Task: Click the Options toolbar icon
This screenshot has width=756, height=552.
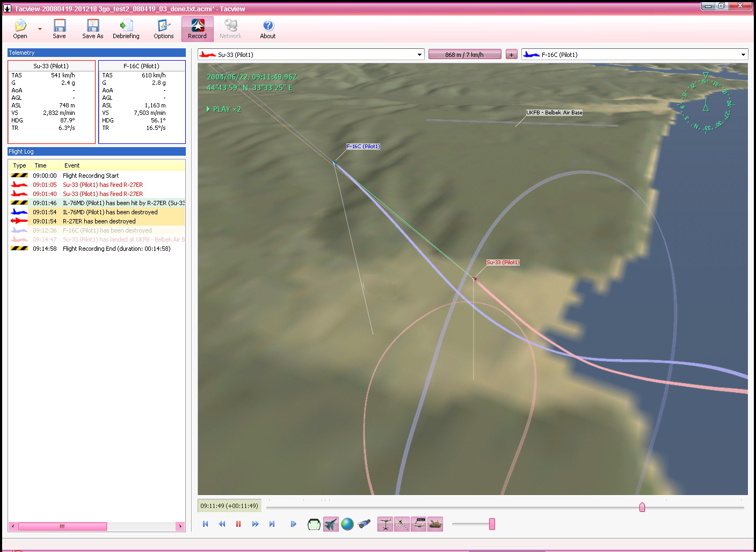Action: [163, 29]
